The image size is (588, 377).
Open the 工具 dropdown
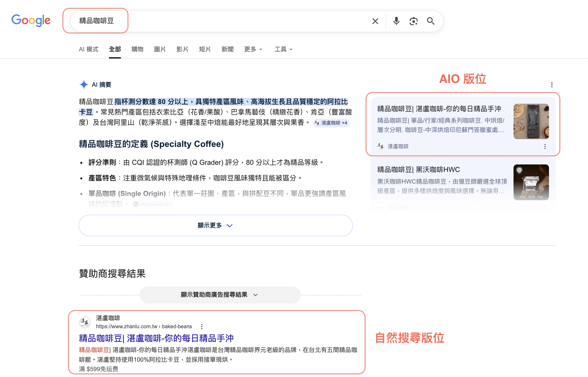click(x=283, y=49)
